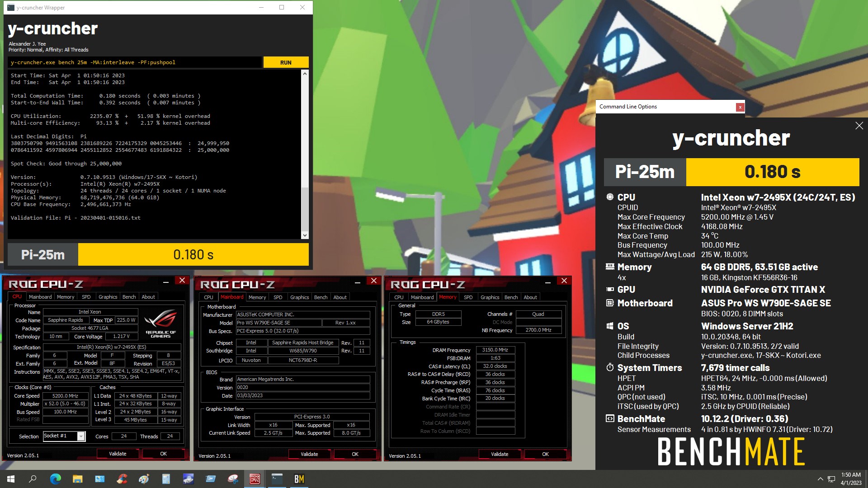Click Validate in the right CPU-Z window
The height and width of the screenshot is (488, 868).
coord(500,454)
